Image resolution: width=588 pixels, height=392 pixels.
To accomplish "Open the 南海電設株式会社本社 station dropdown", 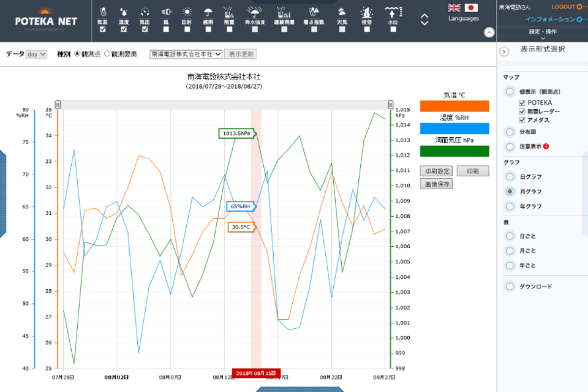I will point(186,55).
